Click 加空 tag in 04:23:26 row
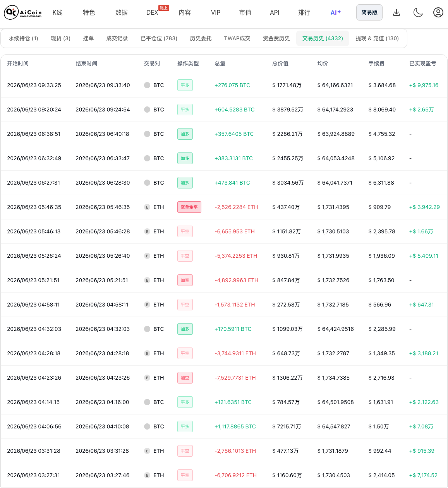448x488 pixels. tap(185, 378)
